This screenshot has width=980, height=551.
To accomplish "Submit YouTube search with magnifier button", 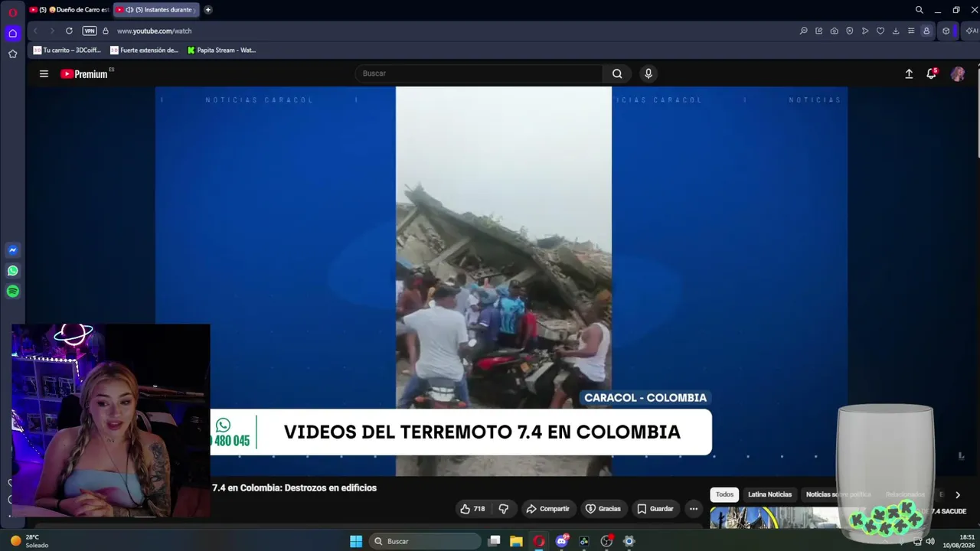I will [x=617, y=73].
